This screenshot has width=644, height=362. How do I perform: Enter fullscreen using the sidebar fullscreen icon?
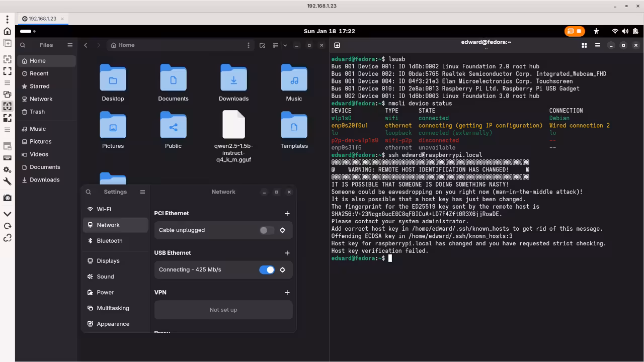[7, 71]
